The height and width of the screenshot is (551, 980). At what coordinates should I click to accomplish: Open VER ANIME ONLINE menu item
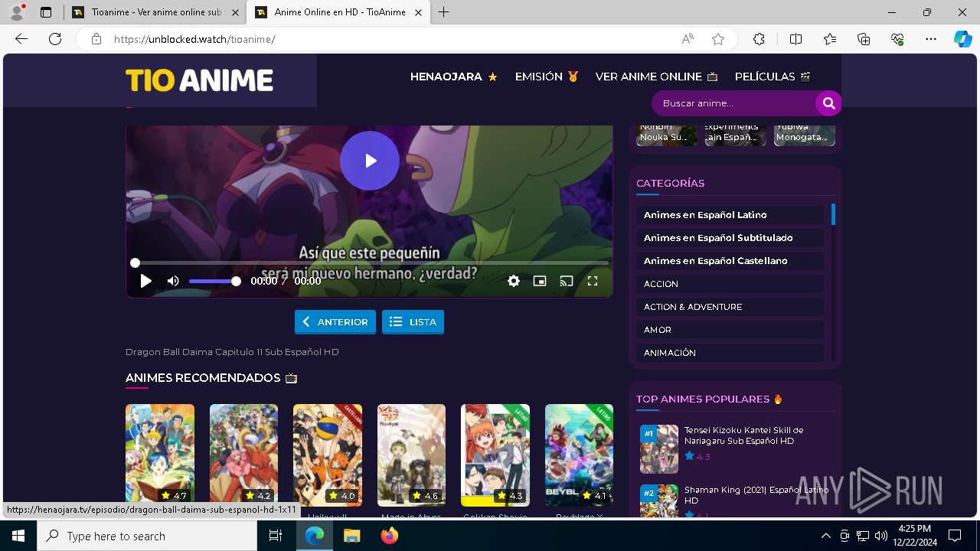coord(657,77)
